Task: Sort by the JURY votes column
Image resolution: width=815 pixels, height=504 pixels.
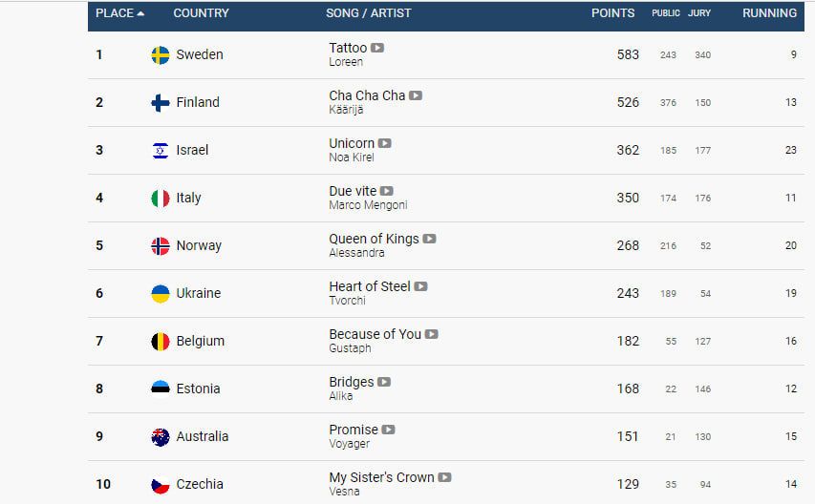Action: pyautogui.click(x=699, y=13)
